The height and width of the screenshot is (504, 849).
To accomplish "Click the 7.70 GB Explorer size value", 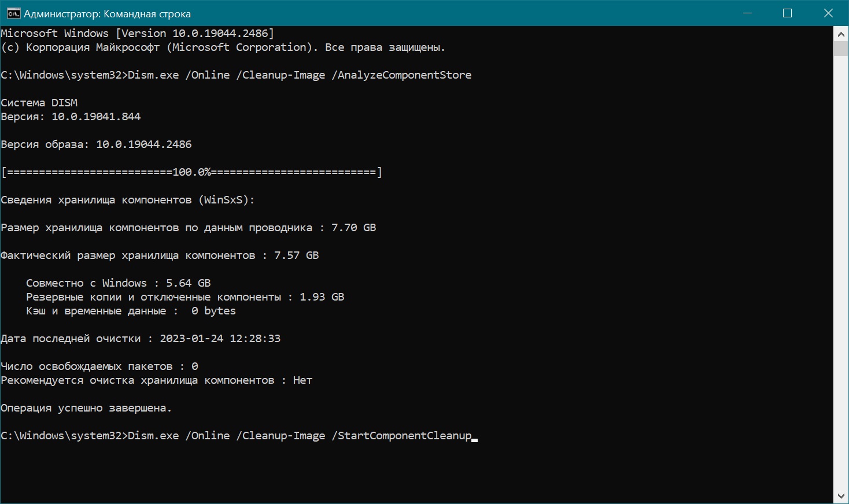I will 353,228.
